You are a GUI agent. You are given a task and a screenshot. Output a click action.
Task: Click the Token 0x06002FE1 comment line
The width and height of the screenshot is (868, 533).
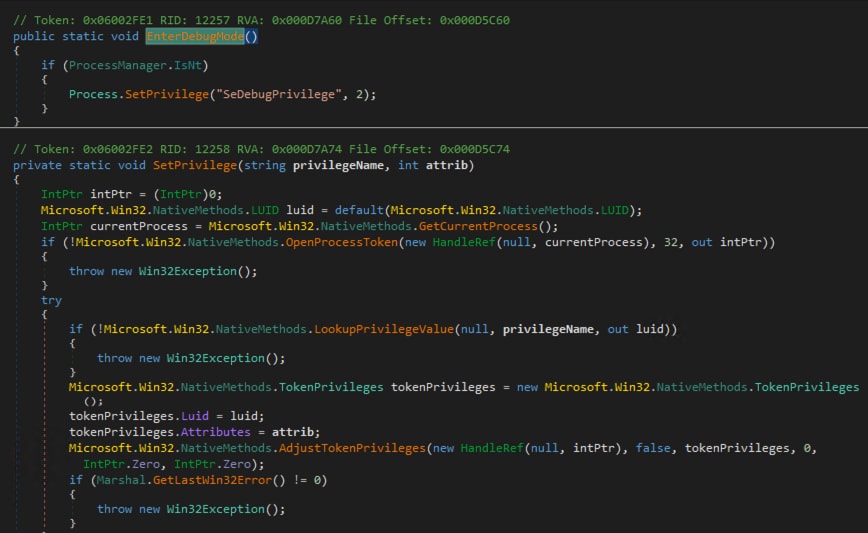261,20
